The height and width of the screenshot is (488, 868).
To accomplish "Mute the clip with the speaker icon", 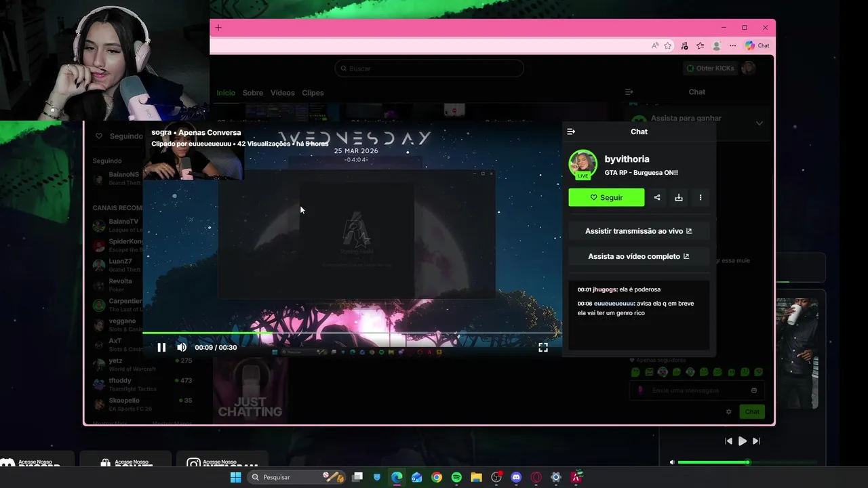I will (182, 347).
